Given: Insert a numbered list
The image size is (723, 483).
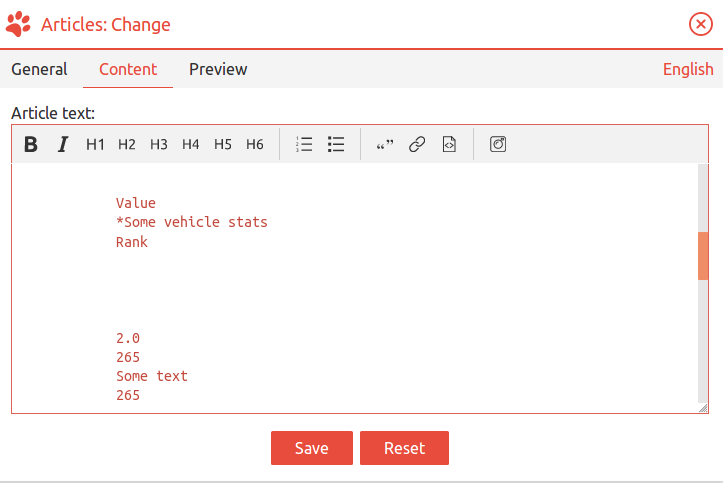Looking at the screenshot, I should click(304, 144).
